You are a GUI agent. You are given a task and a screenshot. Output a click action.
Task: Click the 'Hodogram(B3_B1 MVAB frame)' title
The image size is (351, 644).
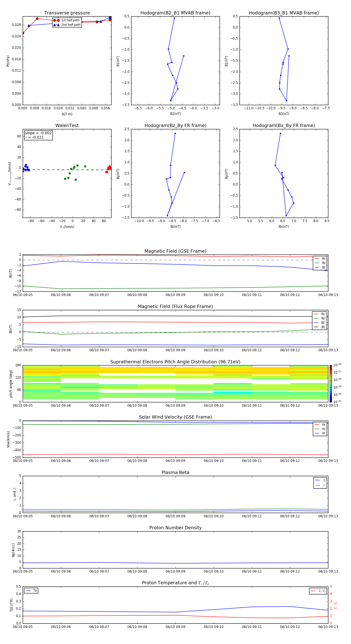point(284,13)
